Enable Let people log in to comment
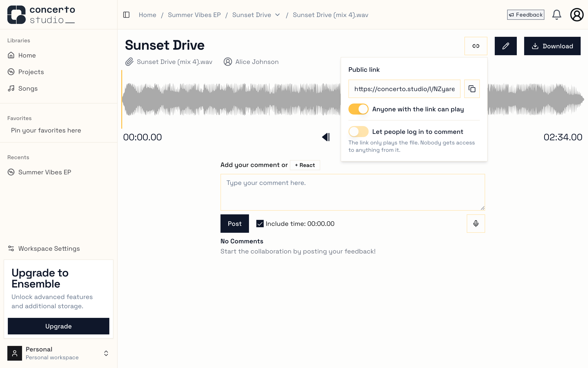Viewport: 588px width, 368px height. (358, 132)
